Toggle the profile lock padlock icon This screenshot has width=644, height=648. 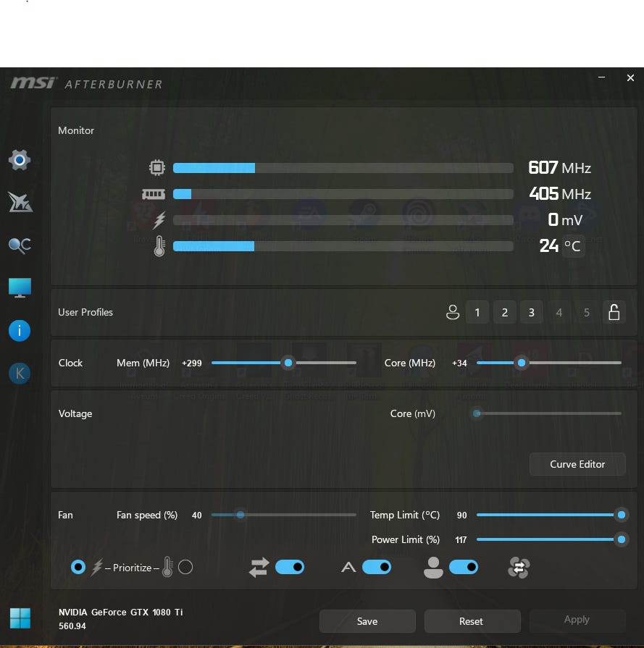point(614,313)
